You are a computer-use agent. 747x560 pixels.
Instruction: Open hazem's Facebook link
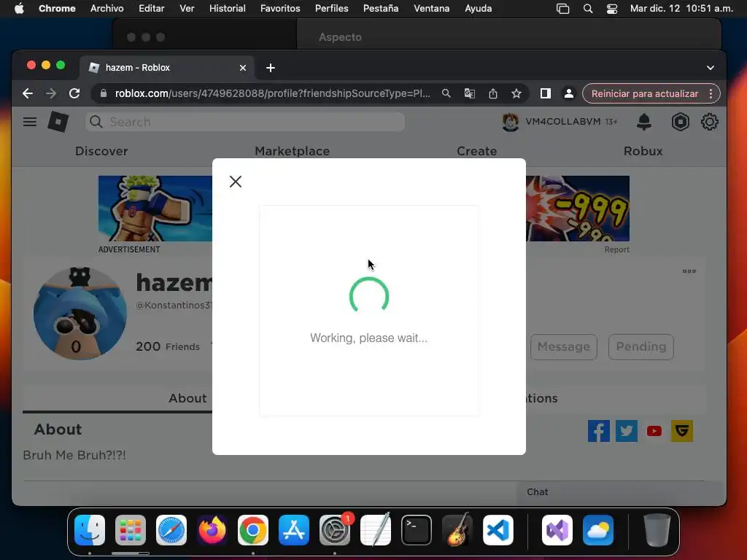598,431
